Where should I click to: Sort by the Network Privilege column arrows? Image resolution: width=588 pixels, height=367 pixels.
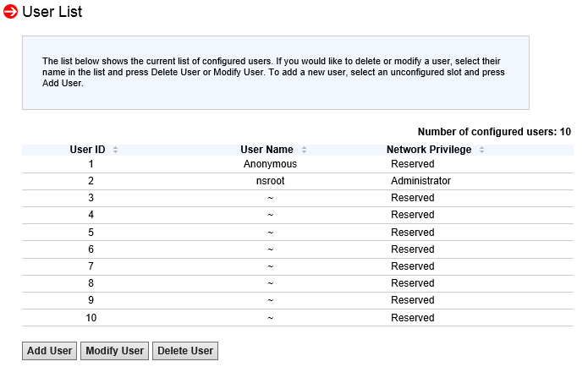482,150
